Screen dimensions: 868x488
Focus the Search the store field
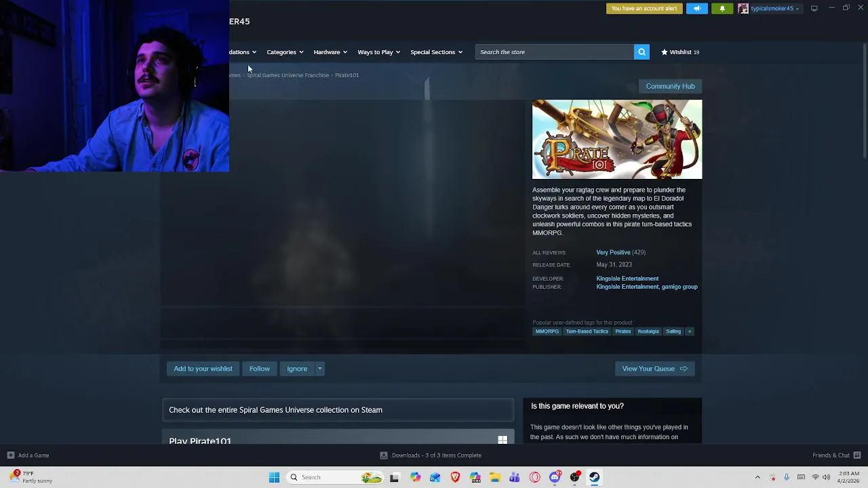tap(554, 52)
